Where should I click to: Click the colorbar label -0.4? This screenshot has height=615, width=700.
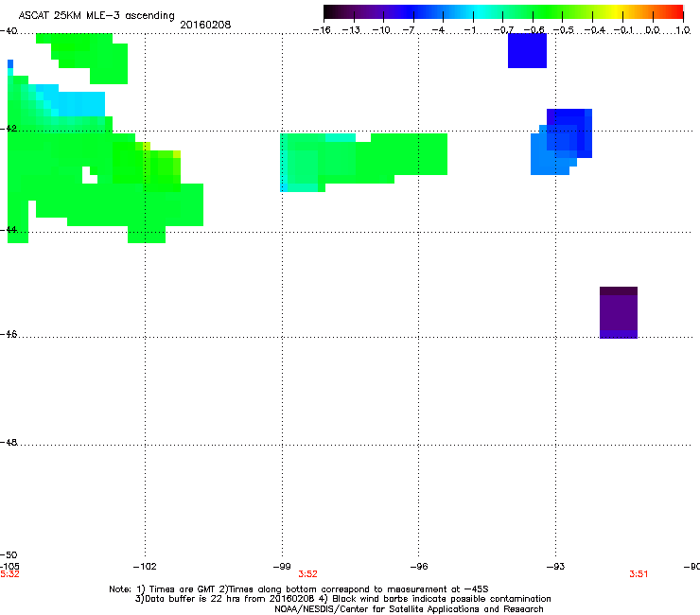(x=595, y=30)
